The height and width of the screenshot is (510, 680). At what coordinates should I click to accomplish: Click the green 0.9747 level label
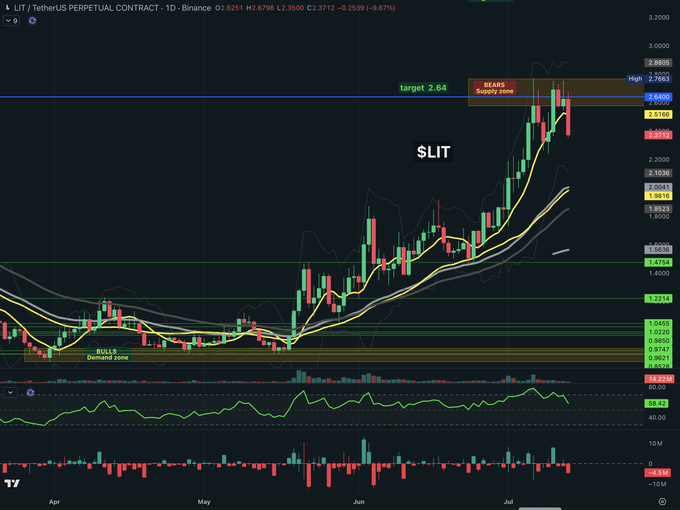pos(658,350)
